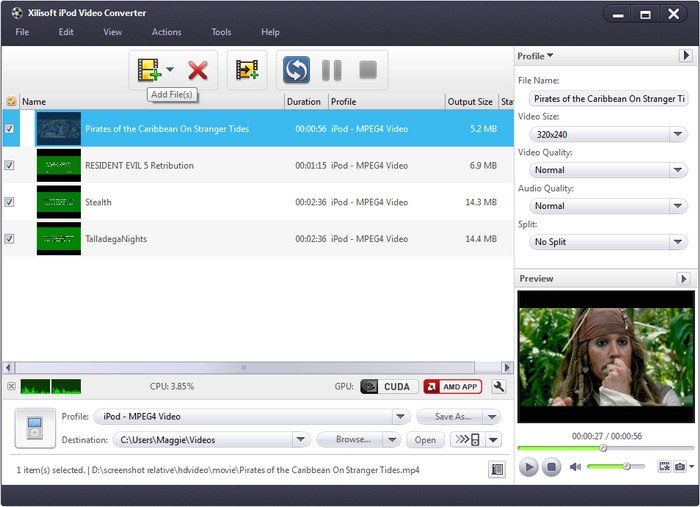This screenshot has width=700, height=507.
Task: Select the Stealth file row
Action: tap(258, 202)
